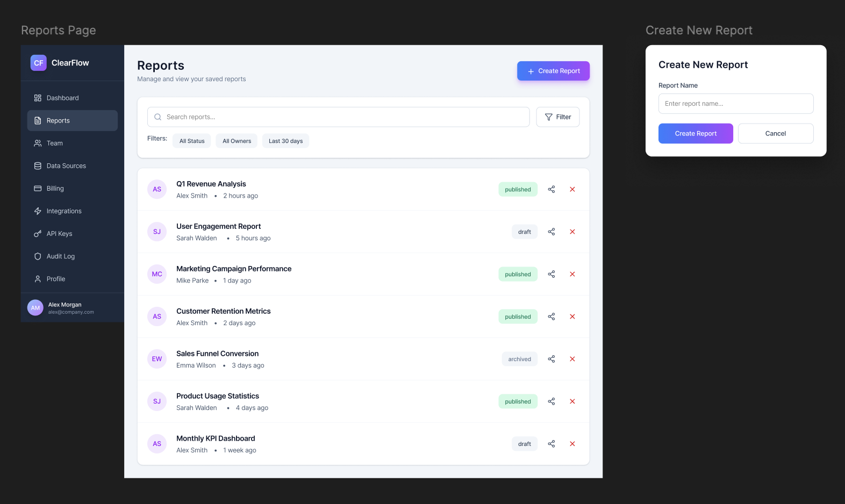Click 'Mike Parke' owner name
Screen dimensions: 845x504
click(192, 280)
